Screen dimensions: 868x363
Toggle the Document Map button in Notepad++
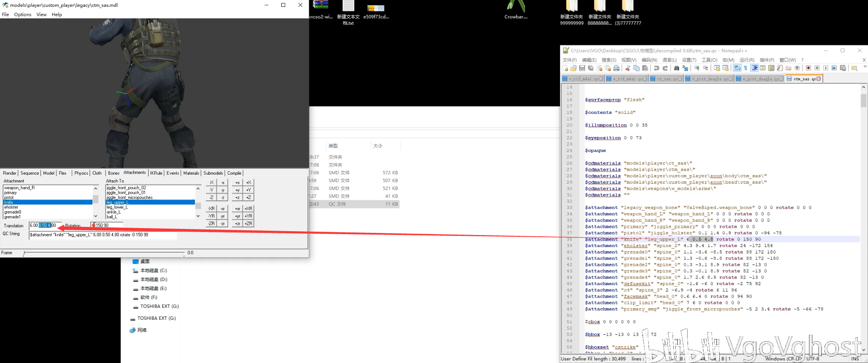click(x=771, y=68)
